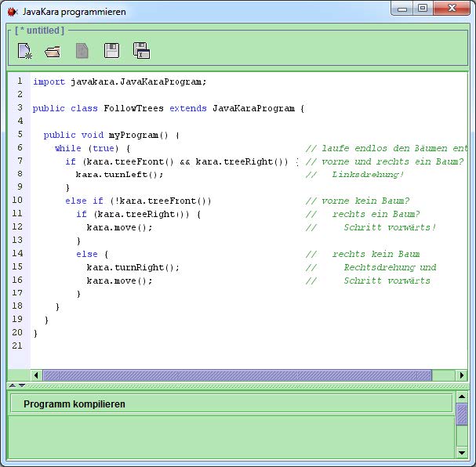Click the New file icon
Viewport: 476px width, 467px height.
(24, 52)
